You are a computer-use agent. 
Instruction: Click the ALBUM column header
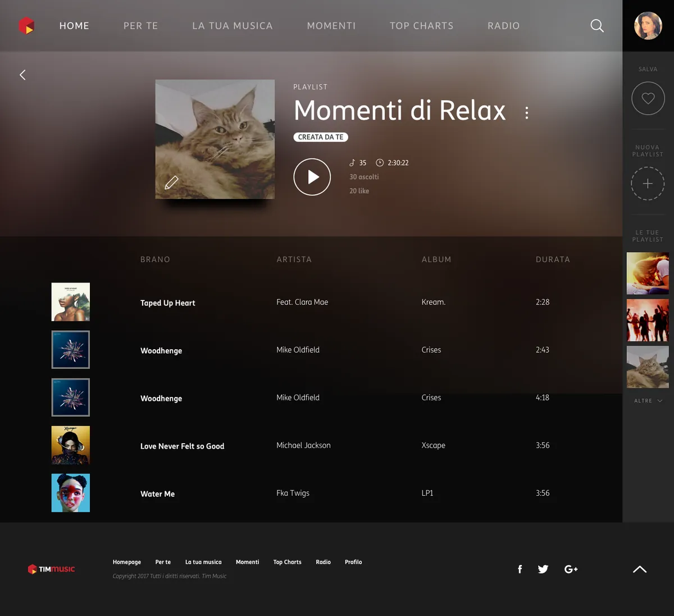point(436,259)
